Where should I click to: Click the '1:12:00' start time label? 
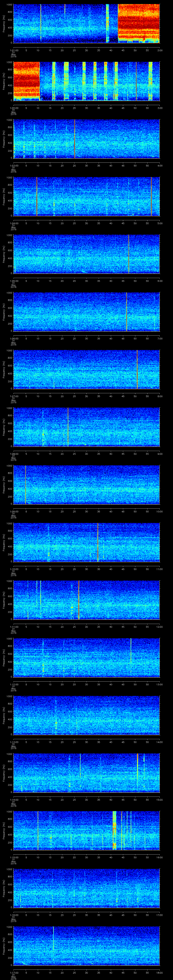14,684
